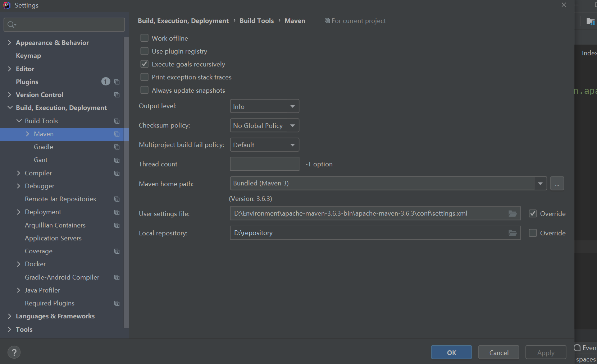
Task: Click project-level icon beside Build Tools
Action: 117,121
